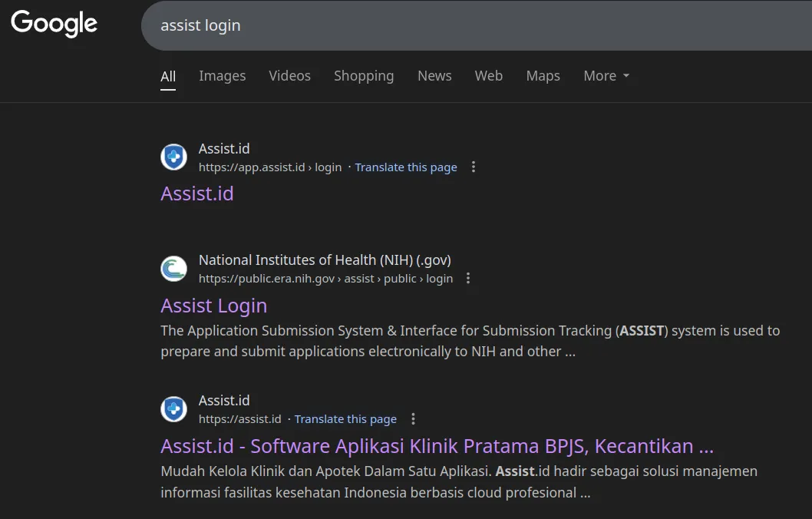Open Assist.id Software Aplikasi Klinik result

[x=437, y=446]
